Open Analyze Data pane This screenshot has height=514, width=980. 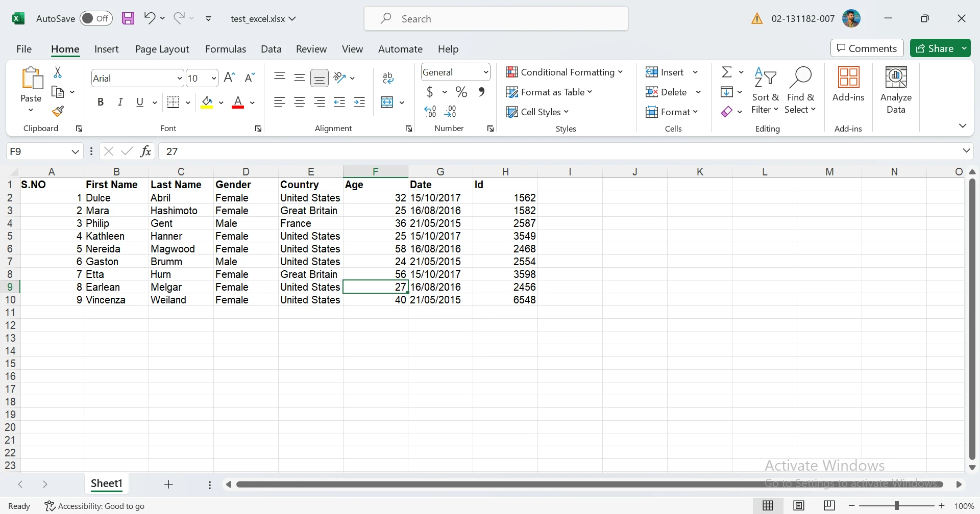tap(896, 90)
